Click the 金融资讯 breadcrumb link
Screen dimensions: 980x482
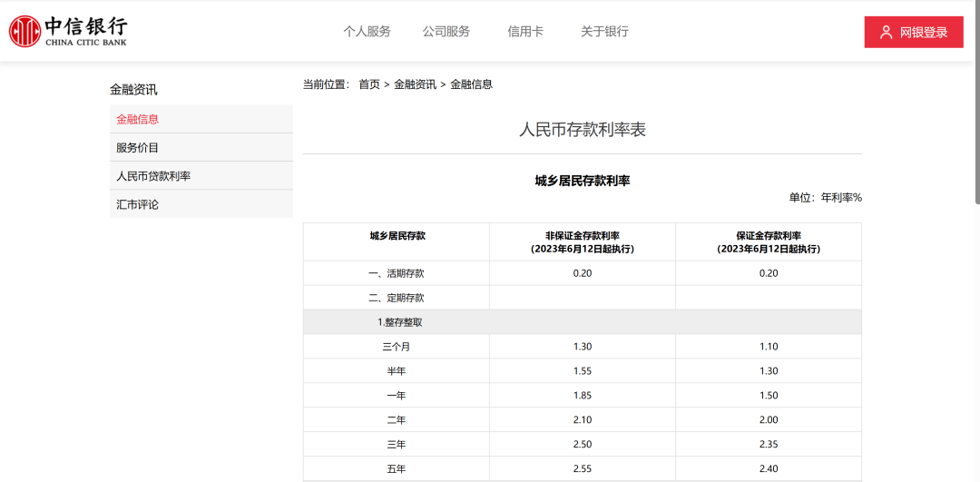click(x=415, y=84)
